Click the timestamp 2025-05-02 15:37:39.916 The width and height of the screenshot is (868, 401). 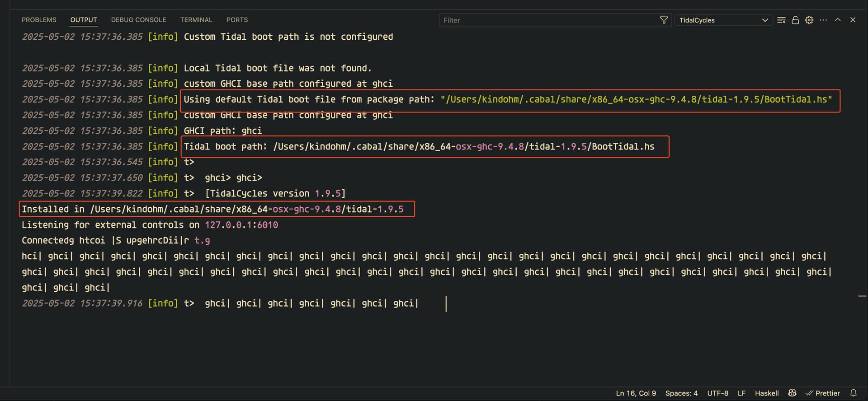click(82, 303)
